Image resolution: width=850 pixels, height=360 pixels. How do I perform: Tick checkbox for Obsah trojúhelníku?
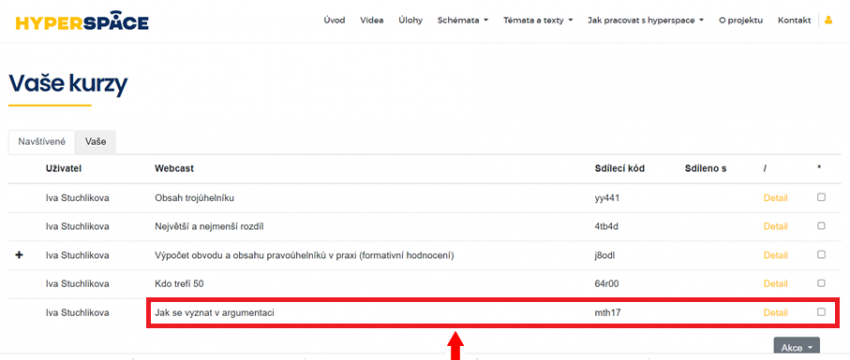(821, 197)
